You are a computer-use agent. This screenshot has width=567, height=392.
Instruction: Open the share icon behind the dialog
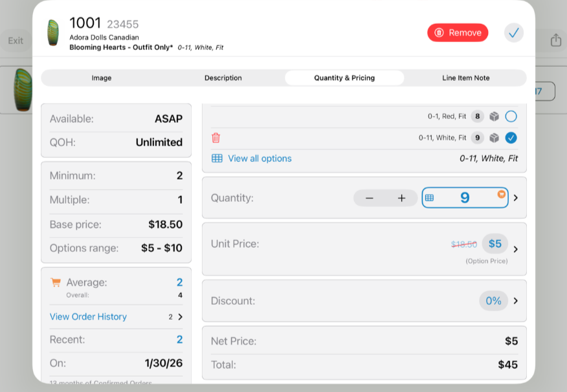pyautogui.click(x=556, y=40)
